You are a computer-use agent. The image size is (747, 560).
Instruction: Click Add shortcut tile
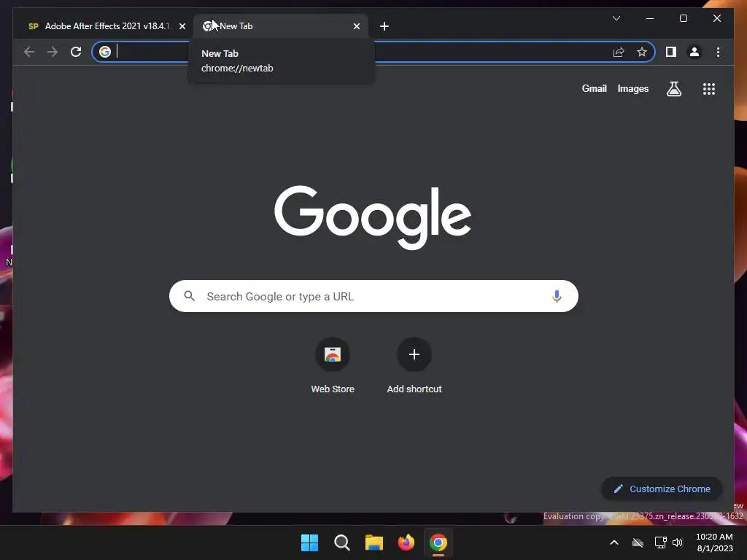[x=414, y=366]
